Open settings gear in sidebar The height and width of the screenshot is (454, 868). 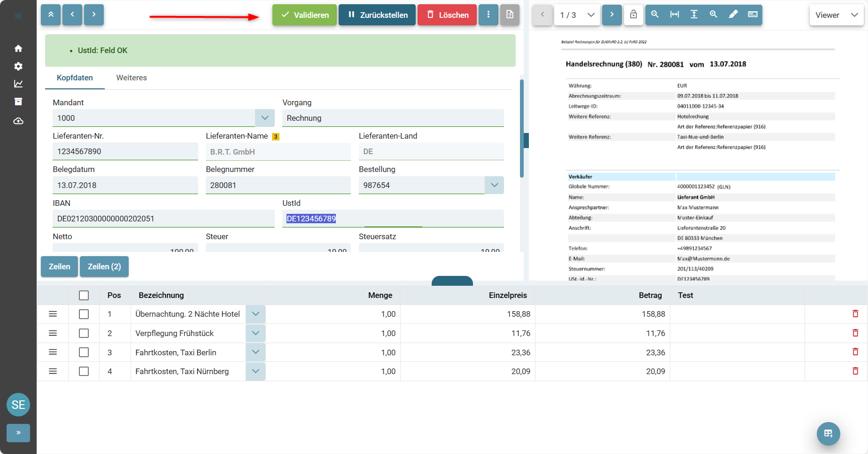[x=18, y=66]
